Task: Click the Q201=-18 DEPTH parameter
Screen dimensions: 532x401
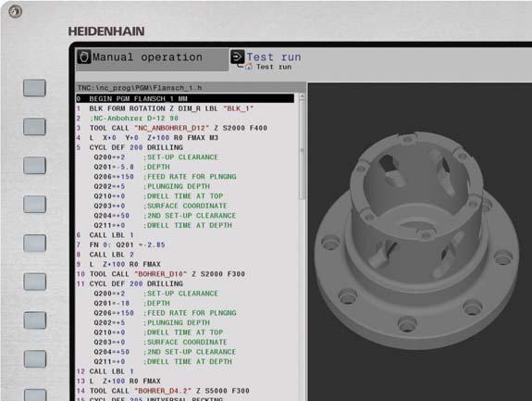Action: point(131,303)
